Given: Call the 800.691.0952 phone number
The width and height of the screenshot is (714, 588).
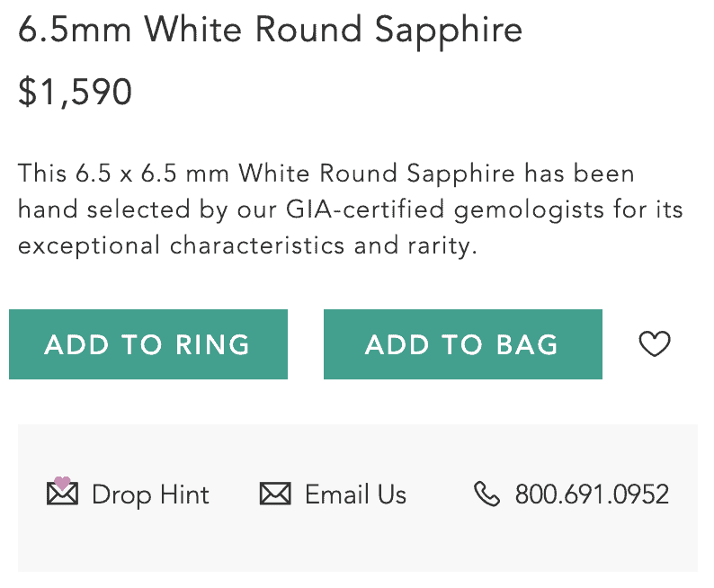Looking at the screenshot, I should (x=592, y=494).
